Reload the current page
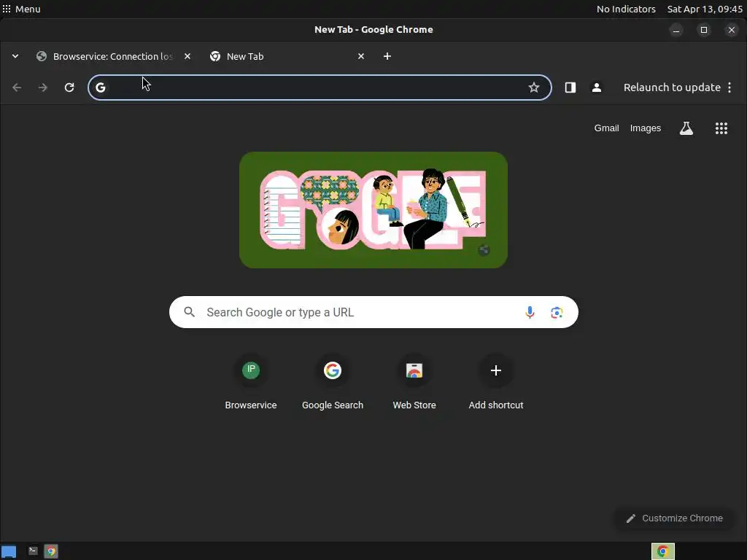This screenshot has width=747, height=560. pos(69,87)
